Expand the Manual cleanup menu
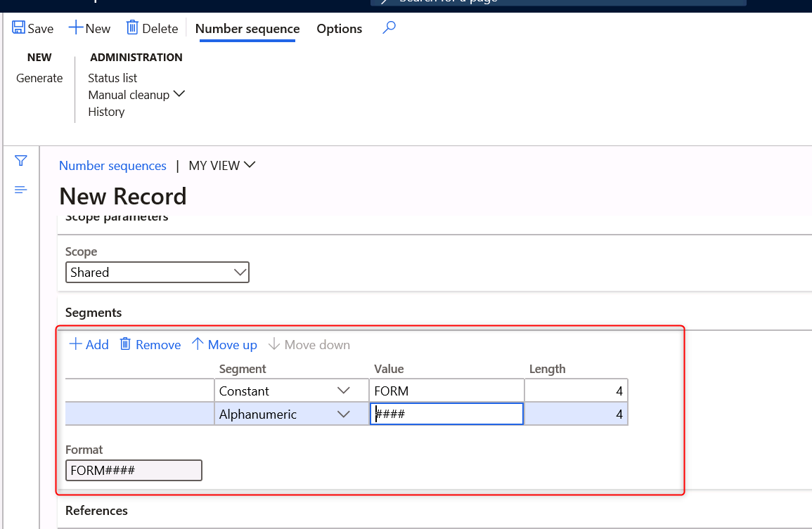This screenshot has height=529, width=812. click(136, 96)
